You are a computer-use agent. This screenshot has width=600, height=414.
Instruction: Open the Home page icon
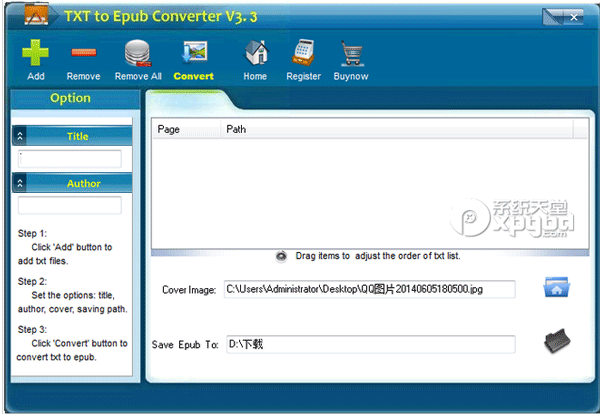pos(255,53)
